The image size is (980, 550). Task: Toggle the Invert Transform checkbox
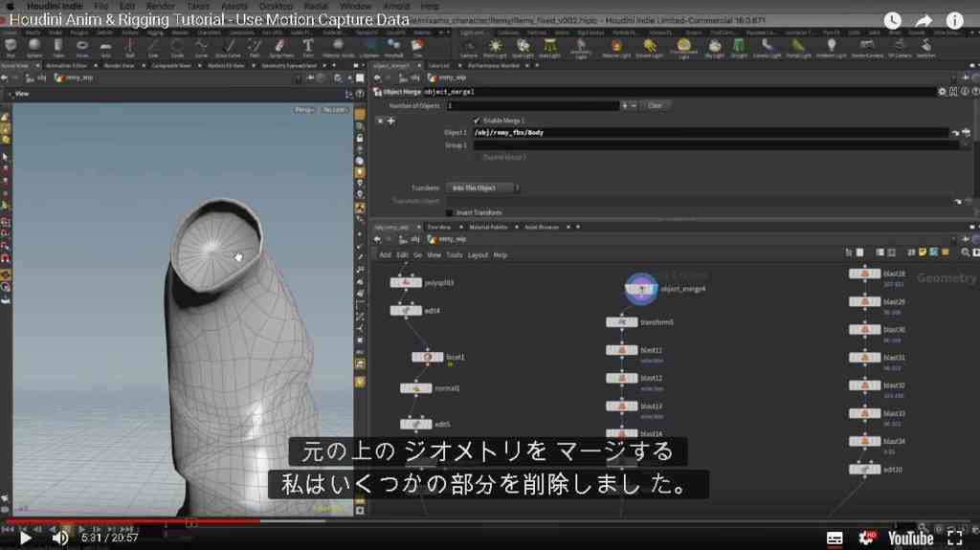[450, 212]
